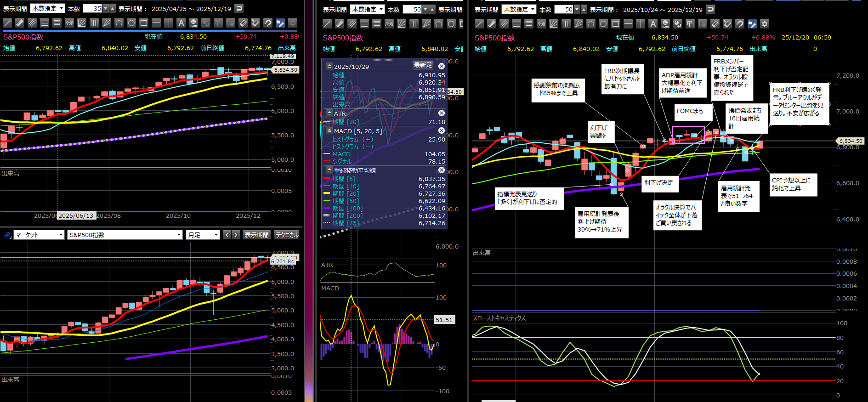Open the 月足 timeframe dropdown

pyautogui.click(x=203, y=235)
